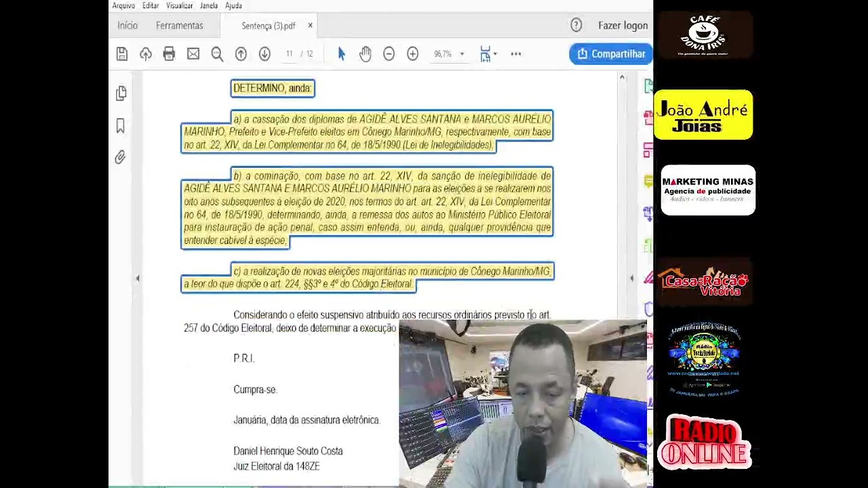Go to the next page arrow

pyautogui.click(x=264, y=54)
